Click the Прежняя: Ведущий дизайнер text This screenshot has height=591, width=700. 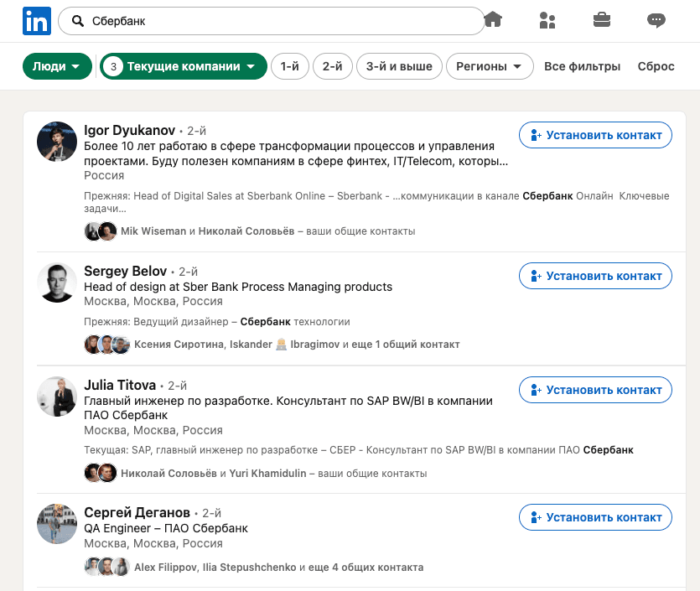(x=217, y=322)
